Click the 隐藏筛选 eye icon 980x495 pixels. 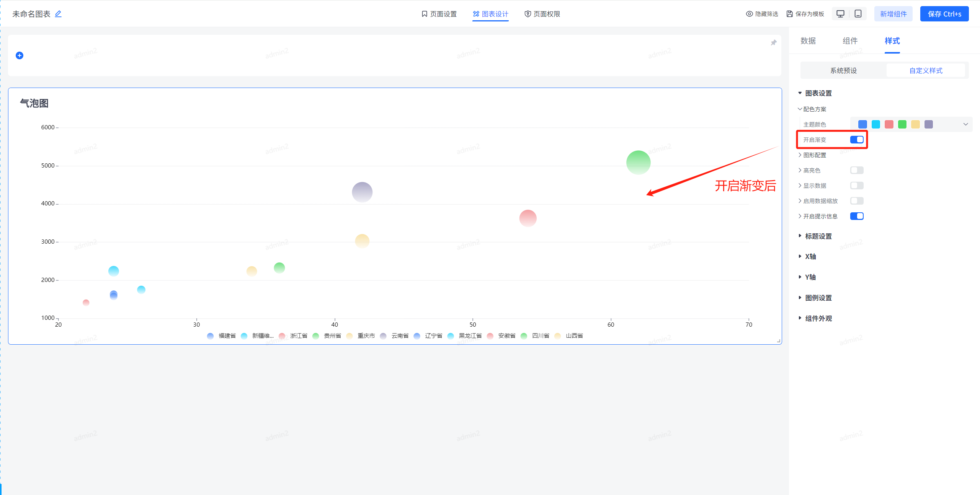click(749, 14)
